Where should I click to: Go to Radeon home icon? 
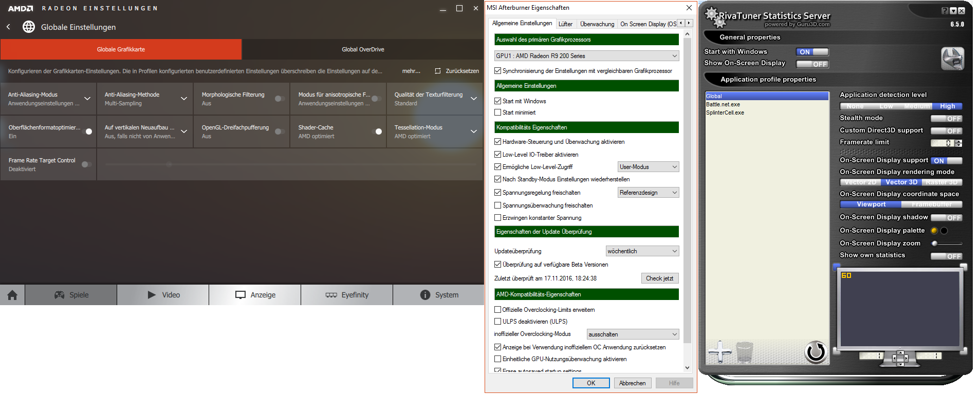click(12, 295)
